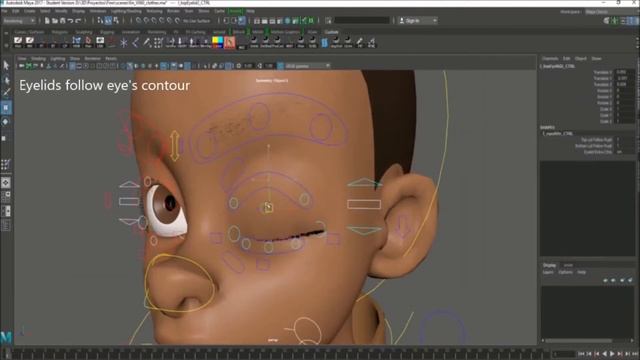
Task: Toggle Modeling Toolkit sidebar icon
Action: [607, 20]
